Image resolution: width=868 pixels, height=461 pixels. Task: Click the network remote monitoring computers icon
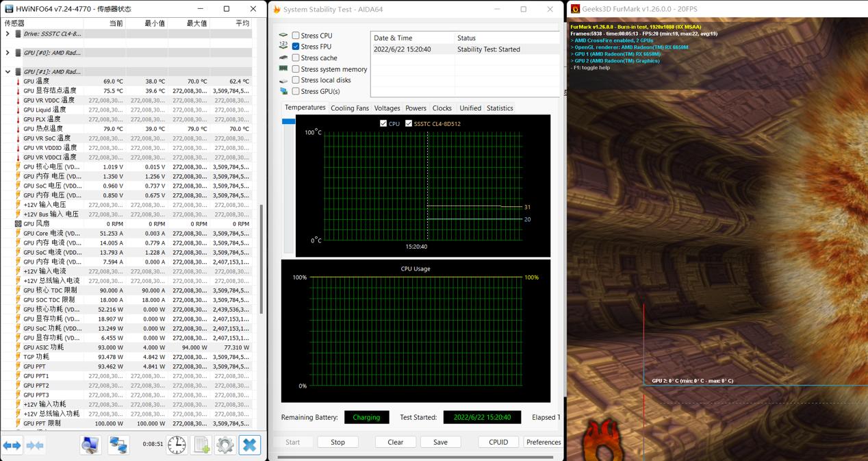[118, 445]
